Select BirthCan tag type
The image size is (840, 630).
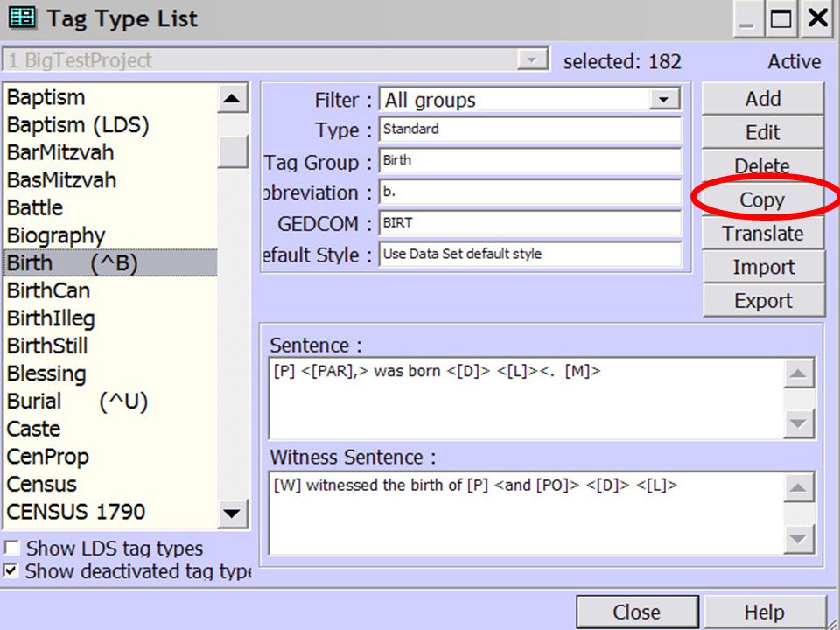click(x=110, y=290)
